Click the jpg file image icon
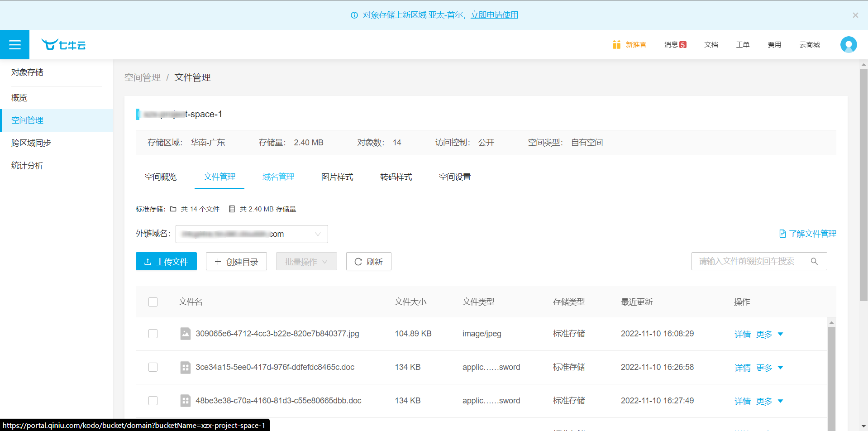 click(x=185, y=334)
